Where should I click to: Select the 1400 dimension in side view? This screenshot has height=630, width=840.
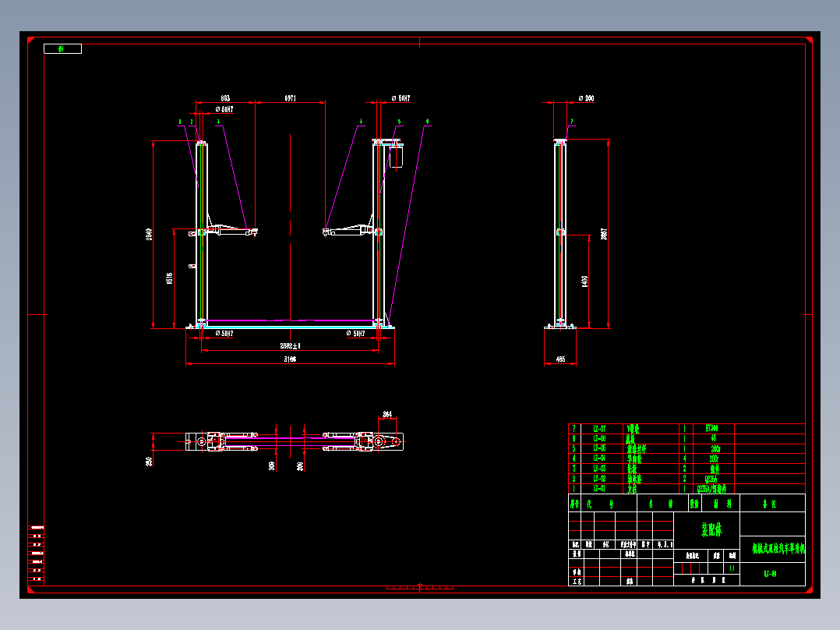click(x=584, y=281)
